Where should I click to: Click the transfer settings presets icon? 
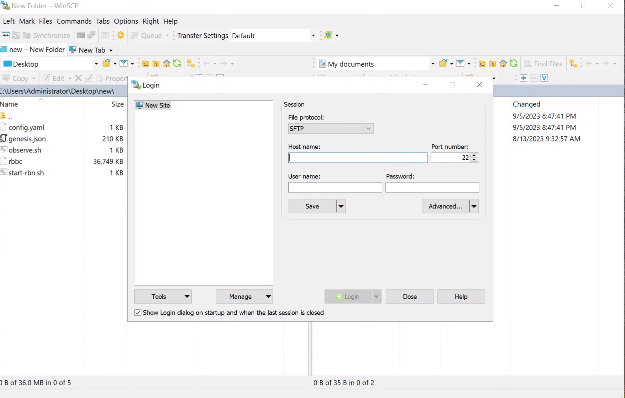click(x=328, y=35)
